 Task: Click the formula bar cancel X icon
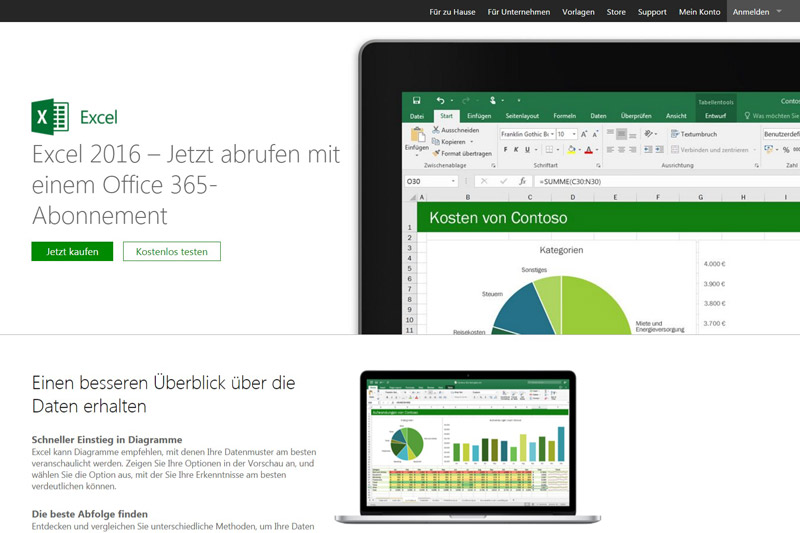tap(484, 181)
